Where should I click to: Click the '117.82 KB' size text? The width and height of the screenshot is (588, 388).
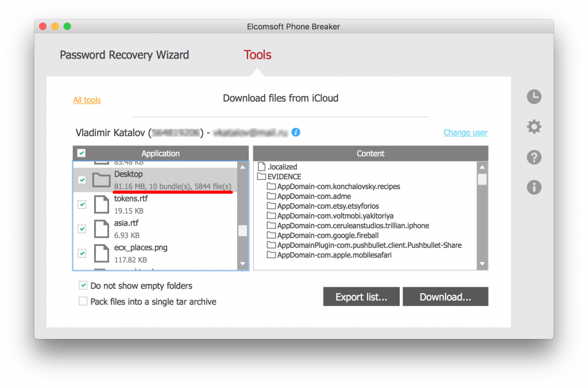130,260
